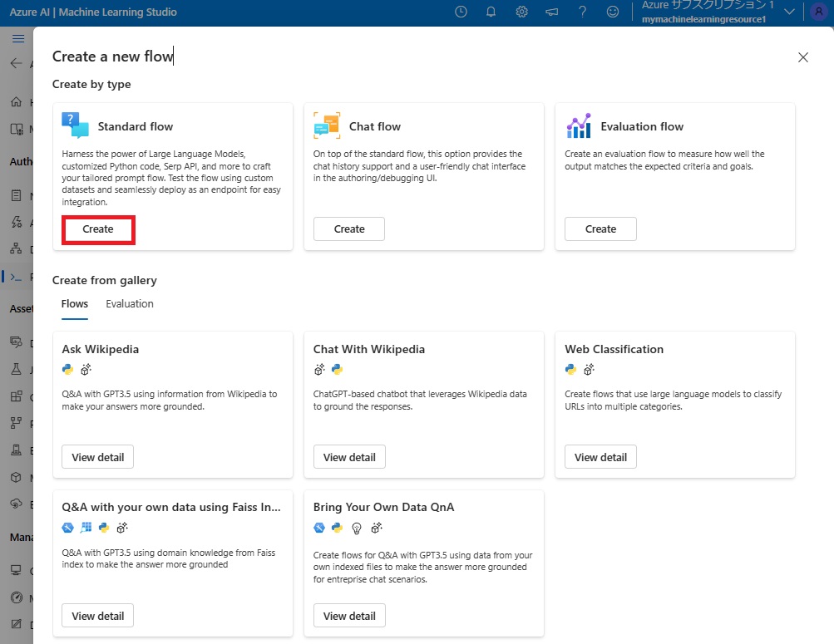Click the Q&A with your own data title
Image resolution: width=834 pixels, height=644 pixels.
(171, 507)
